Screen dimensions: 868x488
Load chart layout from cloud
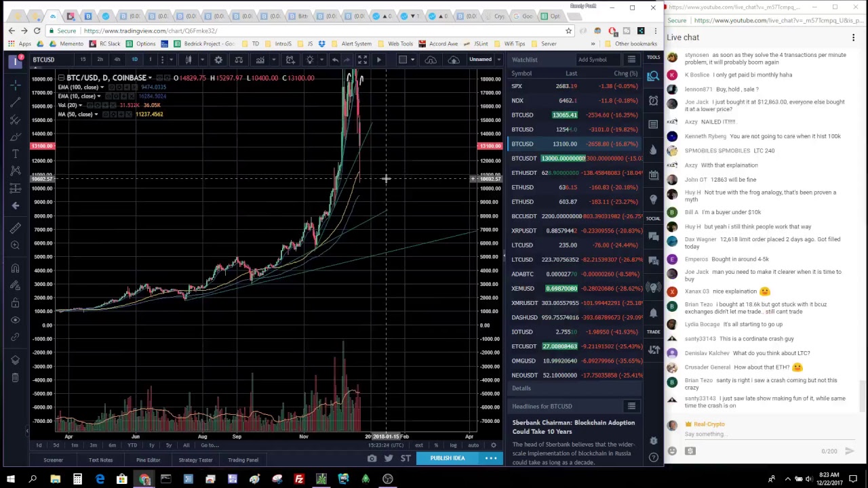pyautogui.click(x=431, y=60)
